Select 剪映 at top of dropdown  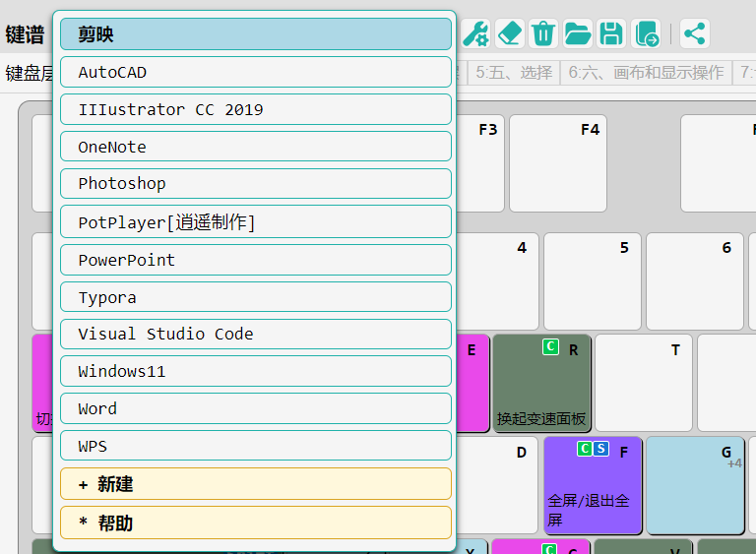(x=256, y=34)
